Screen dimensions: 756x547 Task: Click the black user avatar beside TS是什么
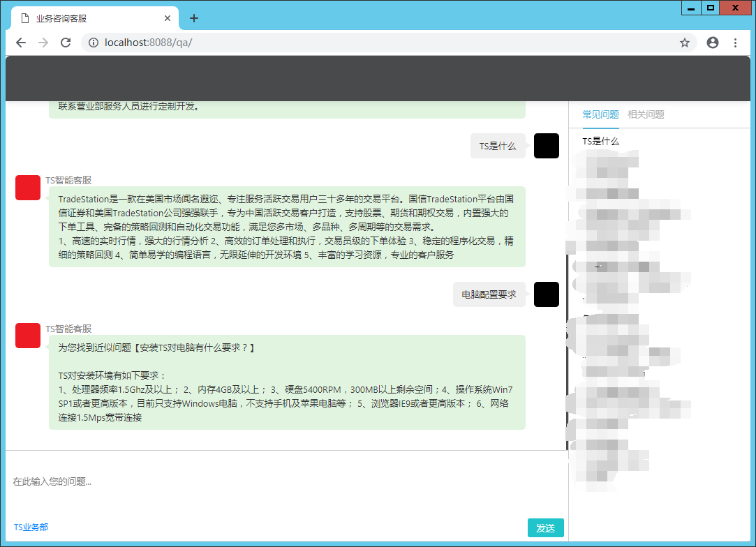(x=547, y=146)
